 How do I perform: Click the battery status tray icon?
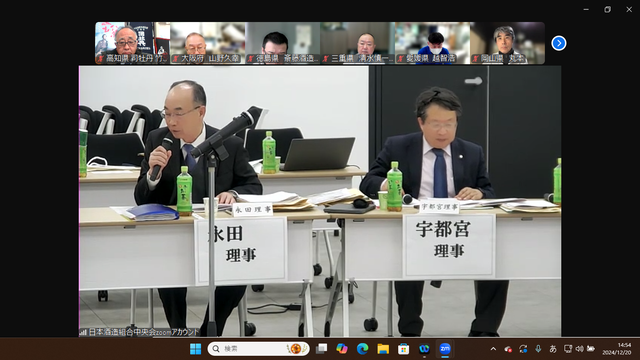[x=591, y=349]
